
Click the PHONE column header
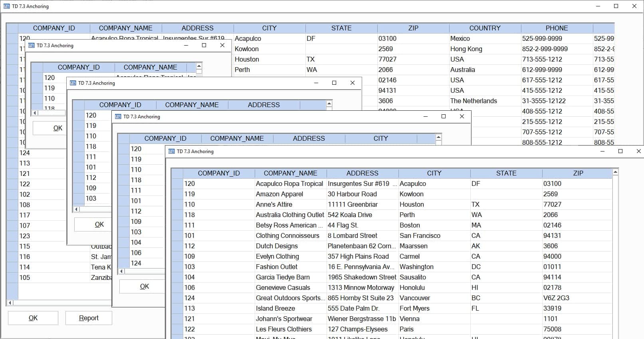click(557, 28)
